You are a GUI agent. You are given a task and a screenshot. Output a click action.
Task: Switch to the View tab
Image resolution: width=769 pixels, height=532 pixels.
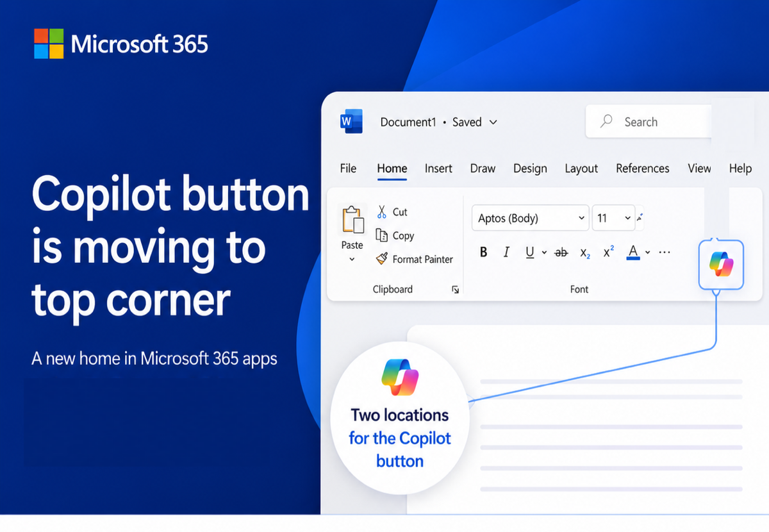pos(699,168)
